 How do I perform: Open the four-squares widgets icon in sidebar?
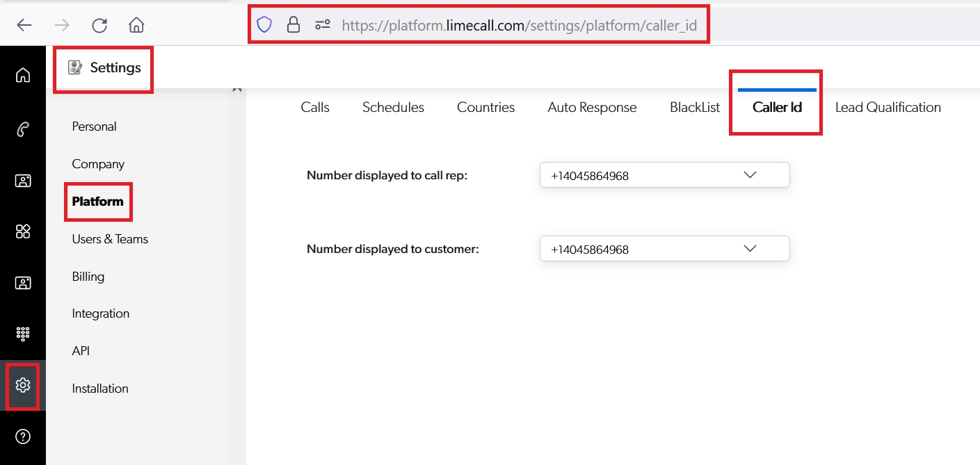pyautogui.click(x=23, y=231)
